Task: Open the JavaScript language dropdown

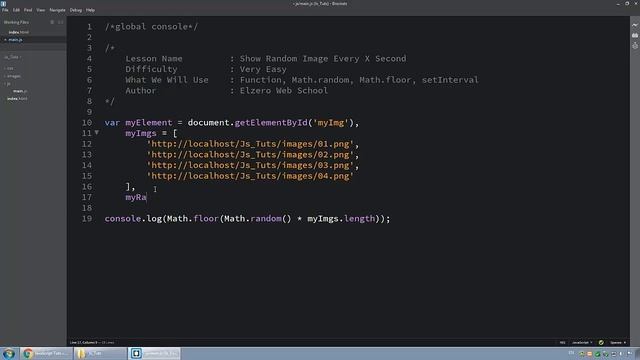Action: [582, 342]
